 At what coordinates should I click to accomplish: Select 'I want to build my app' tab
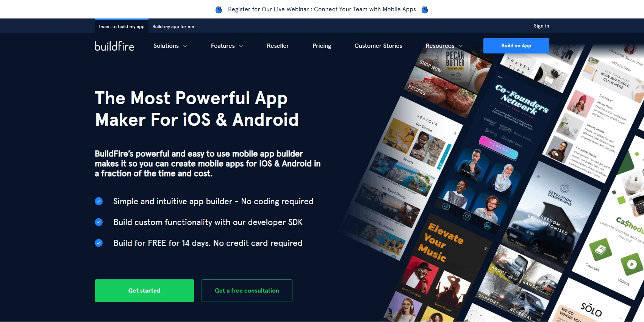[122, 26]
